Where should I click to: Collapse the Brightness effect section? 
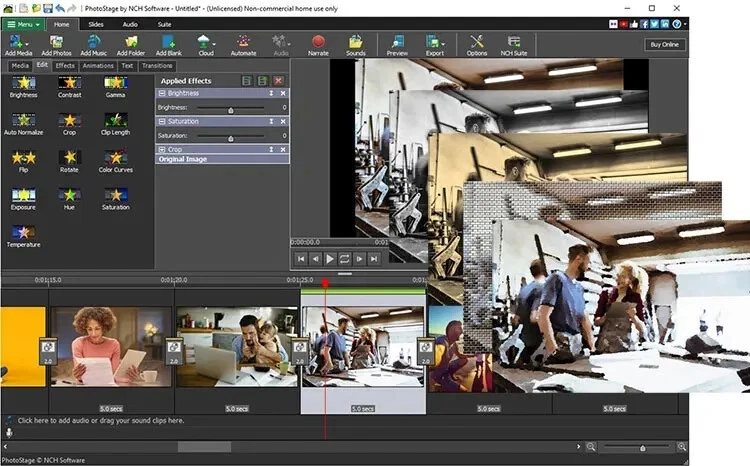[x=162, y=93]
